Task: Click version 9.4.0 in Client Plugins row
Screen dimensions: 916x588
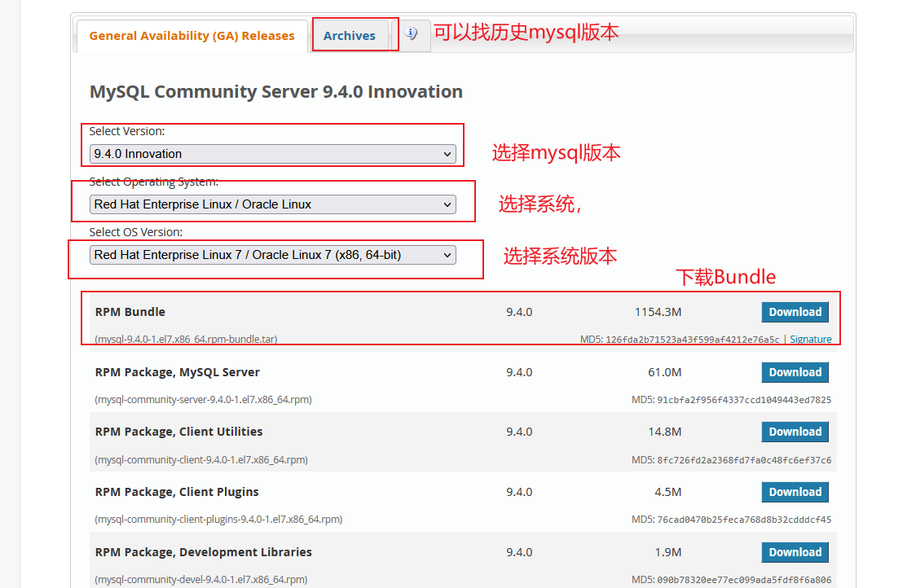Action: click(519, 492)
